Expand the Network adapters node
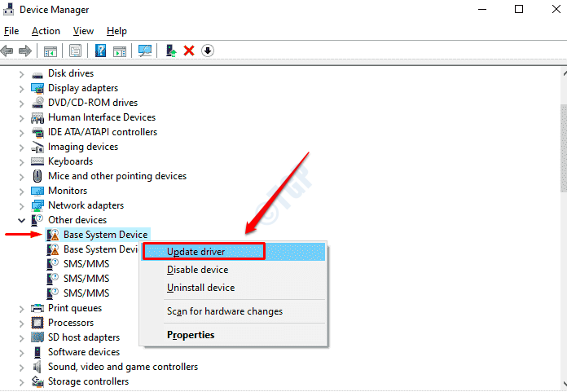 pos(22,206)
